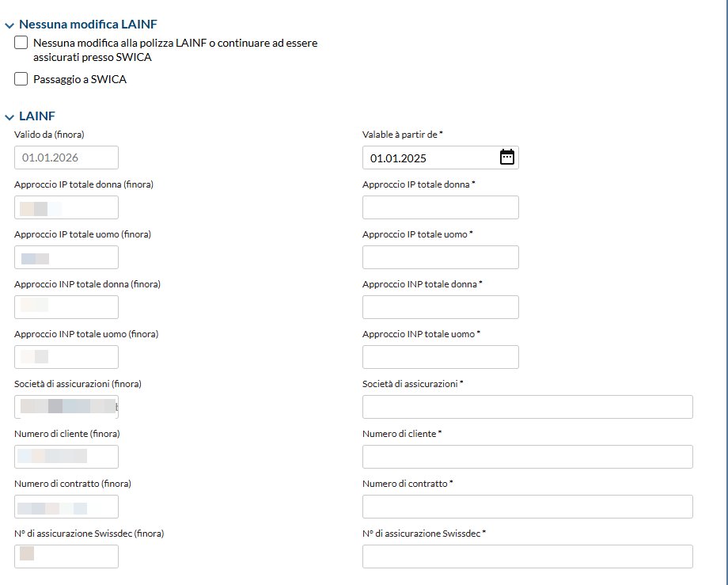The height and width of the screenshot is (585, 728).
Task: Click the new Numero di cliente field
Action: point(528,457)
